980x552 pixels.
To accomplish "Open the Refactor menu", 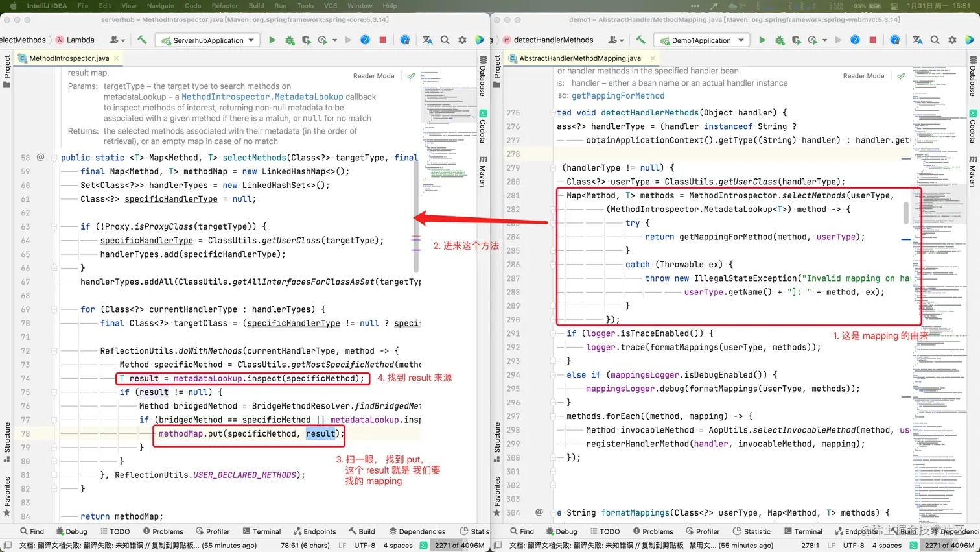I will coord(225,6).
